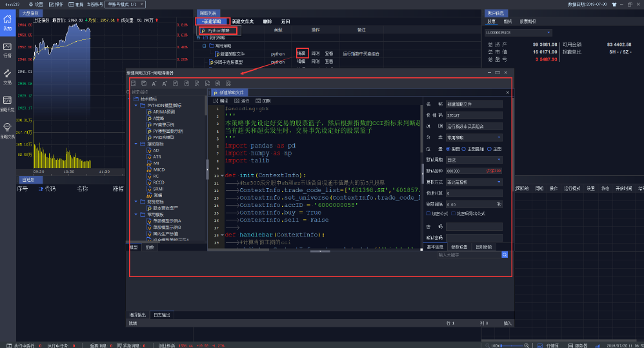Adjust the zoom slider in the status bar
This screenshot has height=348, width=644.
coord(512,345)
